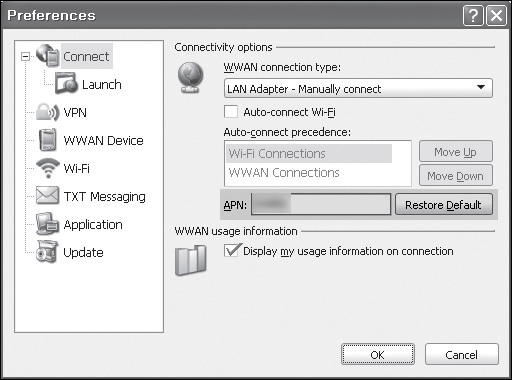Screen dimensions: 512x380
Task: Enable the Auto-connect Wi-Fi checkbox
Action: (x=231, y=112)
